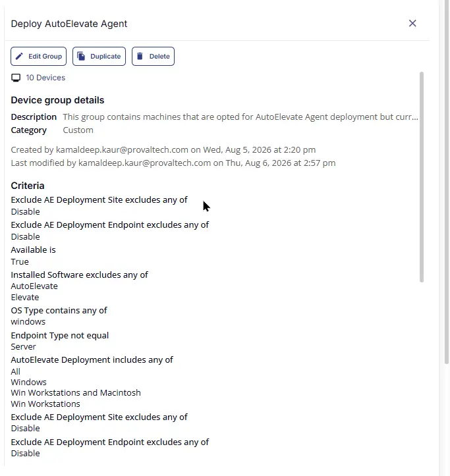
Task: Click the standalone 'Win Workstations' value
Action: coord(45,404)
